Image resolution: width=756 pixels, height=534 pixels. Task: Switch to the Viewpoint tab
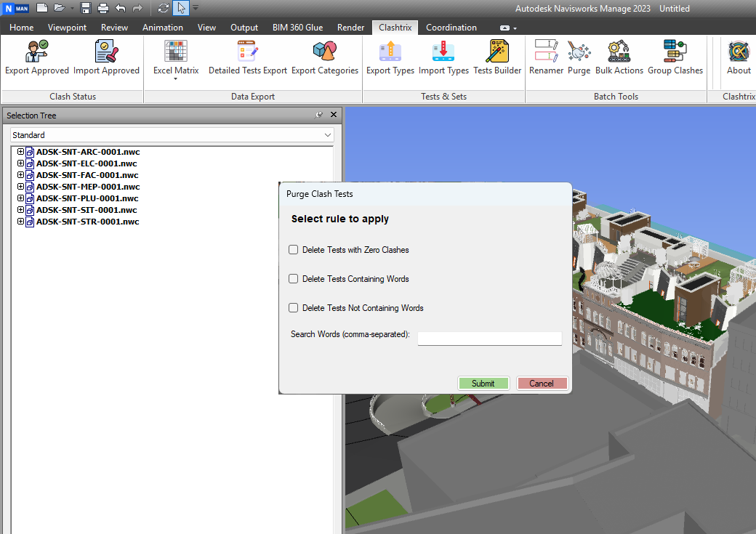tap(67, 28)
